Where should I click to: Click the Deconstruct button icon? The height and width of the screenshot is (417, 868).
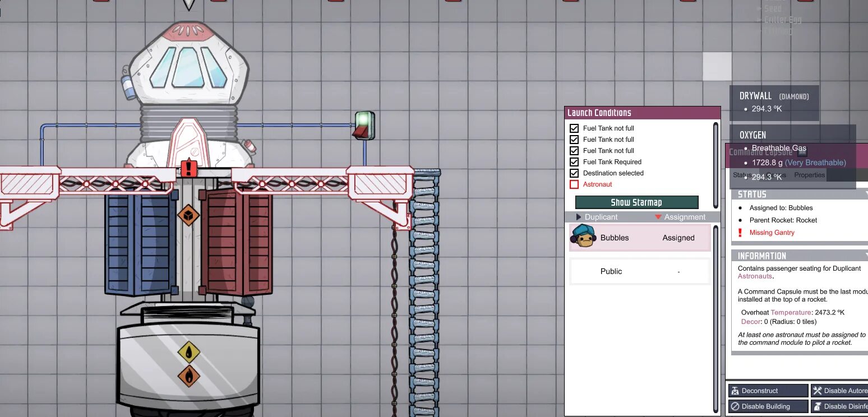click(x=735, y=391)
